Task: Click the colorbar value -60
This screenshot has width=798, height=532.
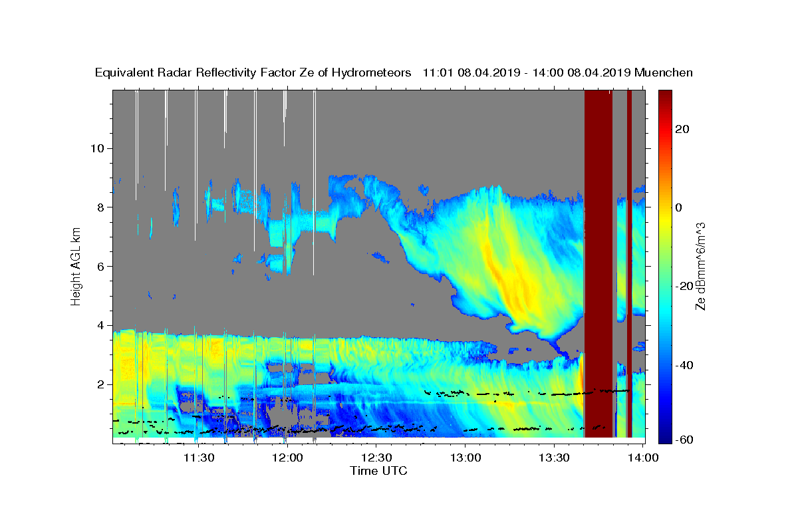Action: [684, 440]
